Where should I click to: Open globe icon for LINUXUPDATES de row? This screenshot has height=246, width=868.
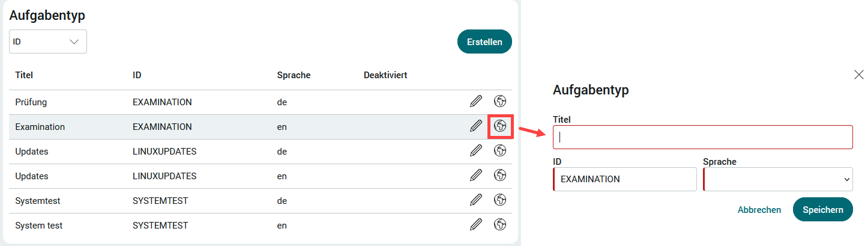500,151
